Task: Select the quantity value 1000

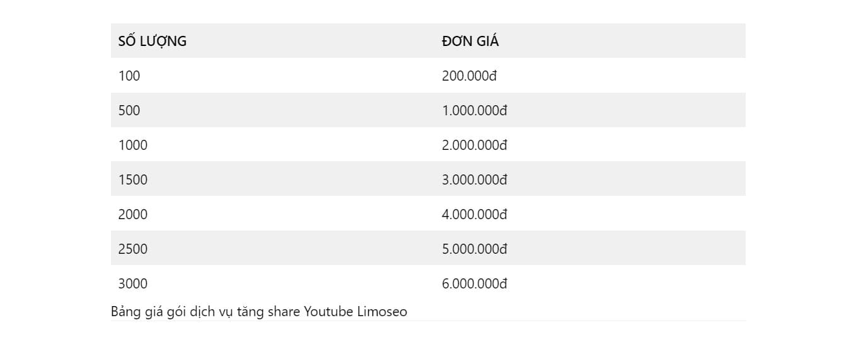Action: point(133,145)
